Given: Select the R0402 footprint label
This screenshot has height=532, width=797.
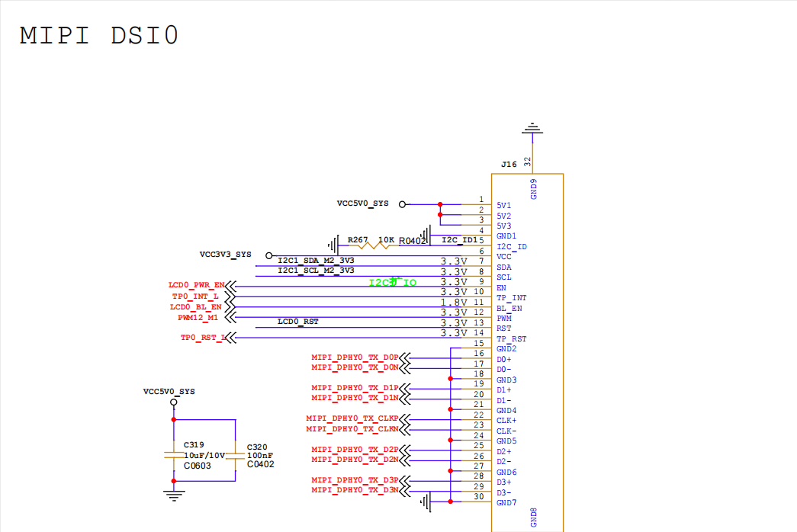Looking at the screenshot, I should coord(412,240).
